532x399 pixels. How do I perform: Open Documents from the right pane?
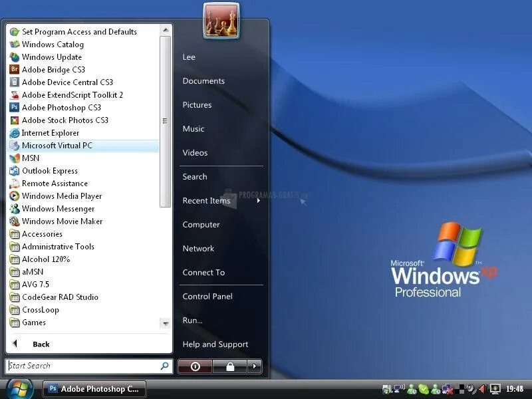pos(203,80)
